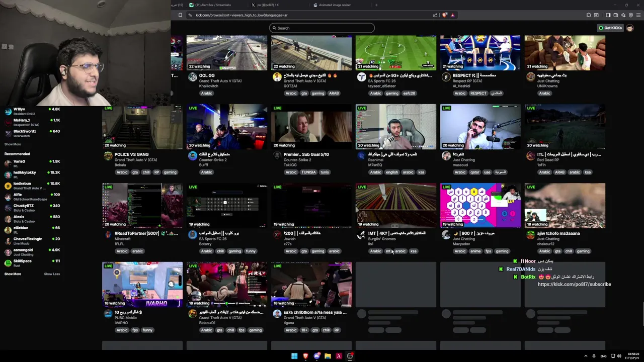The width and height of the screenshot is (644, 362).
Task: Open the Kick user profile avatar
Action: 629,28
